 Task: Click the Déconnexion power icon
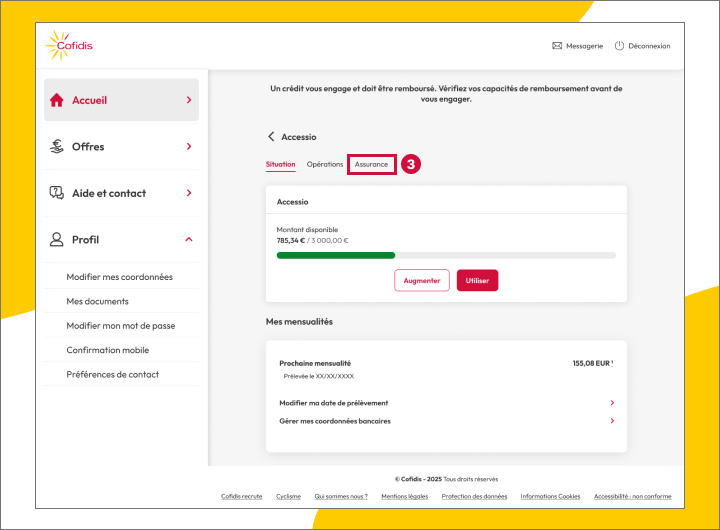pyautogui.click(x=619, y=46)
